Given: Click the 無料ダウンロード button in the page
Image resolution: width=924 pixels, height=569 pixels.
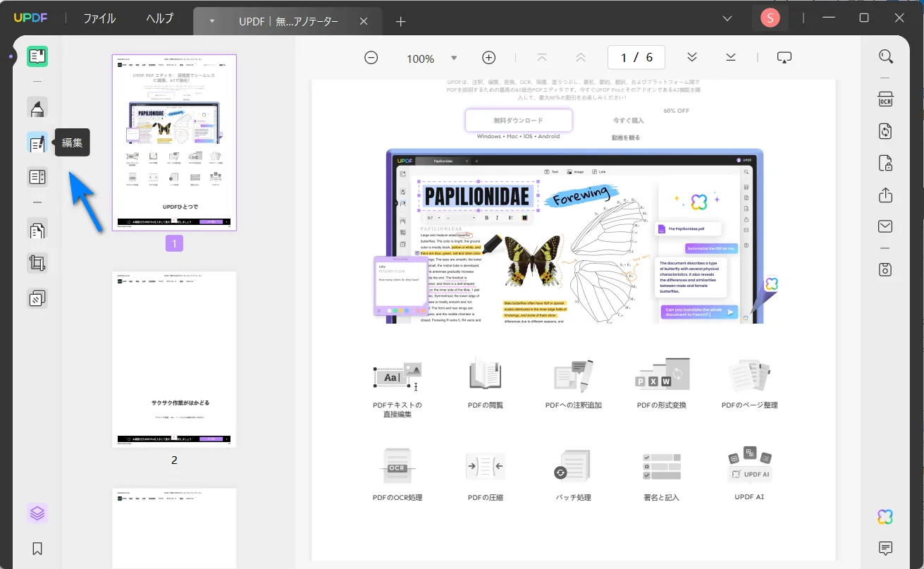Looking at the screenshot, I should pyautogui.click(x=518, y=121).
